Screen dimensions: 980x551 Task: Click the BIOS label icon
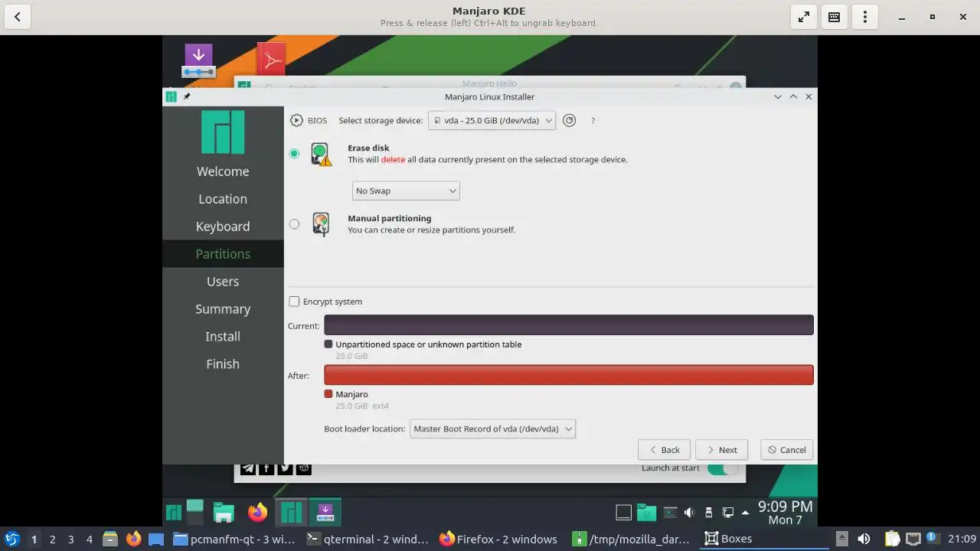pos(296,120)
